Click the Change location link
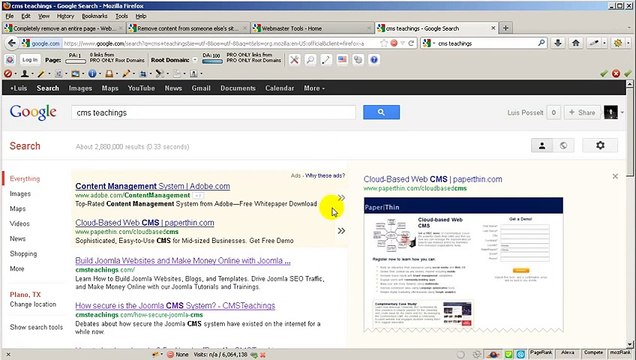 coord(33,304)
